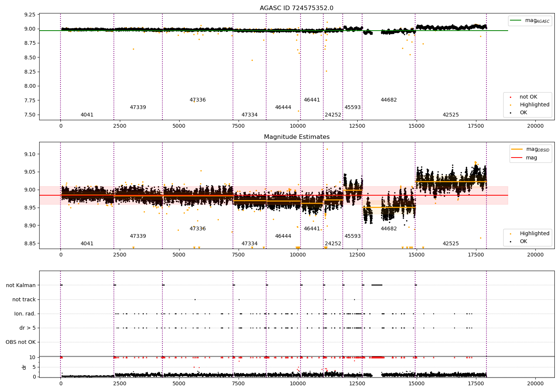
Task: Select "Highlighted" legend entry in the middle plot
Action: (535, 234)
